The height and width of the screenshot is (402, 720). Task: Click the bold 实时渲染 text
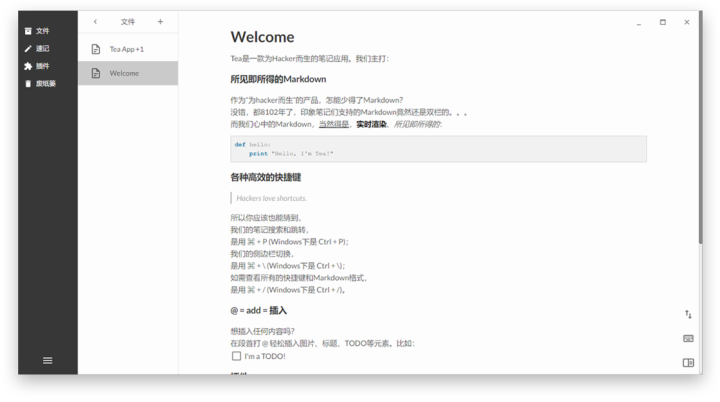tap(371, 124)
